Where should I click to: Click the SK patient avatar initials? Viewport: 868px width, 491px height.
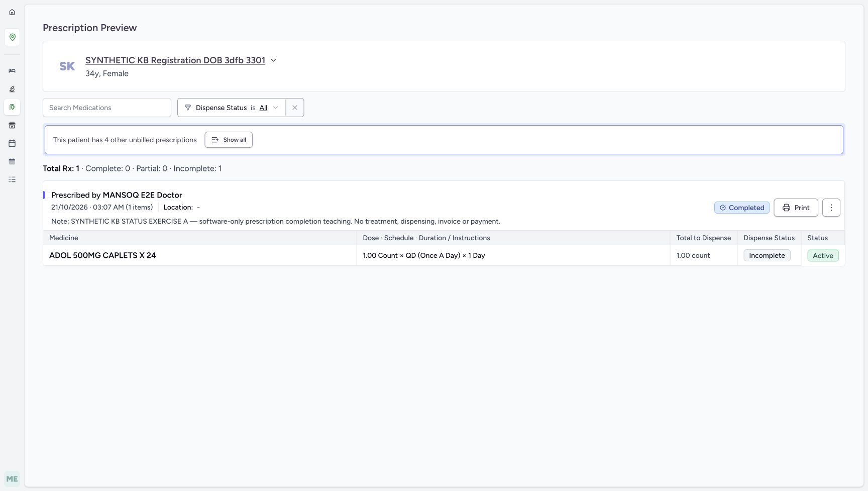(67, 66)
